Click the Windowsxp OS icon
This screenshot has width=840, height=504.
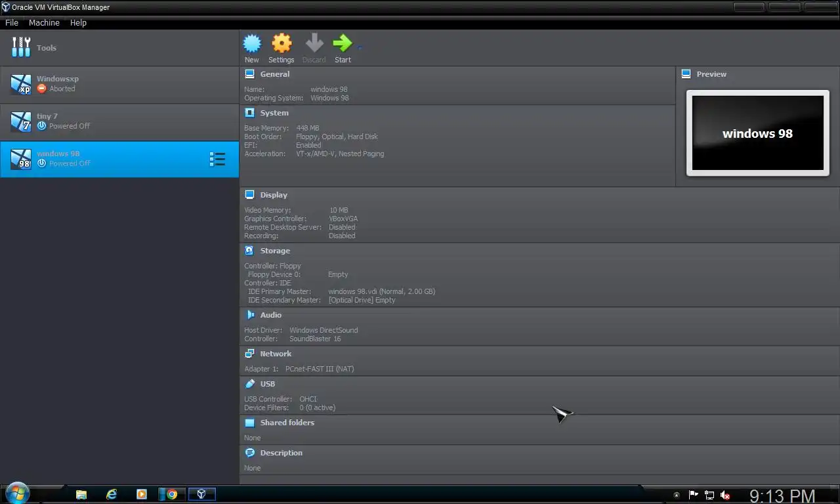pyautogui.click(x=21, y=84)
